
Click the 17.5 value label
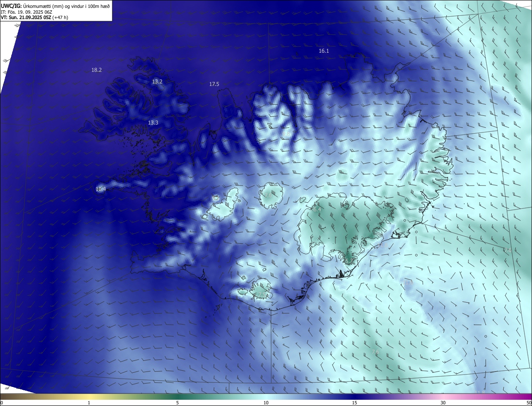point(214,84)
